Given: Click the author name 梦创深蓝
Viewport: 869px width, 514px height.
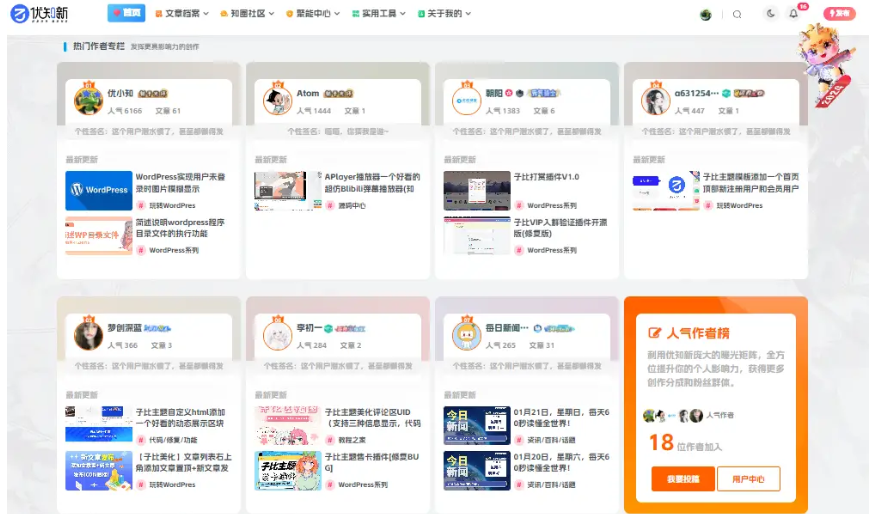Looking at the screenshot, I should (124, 328).
